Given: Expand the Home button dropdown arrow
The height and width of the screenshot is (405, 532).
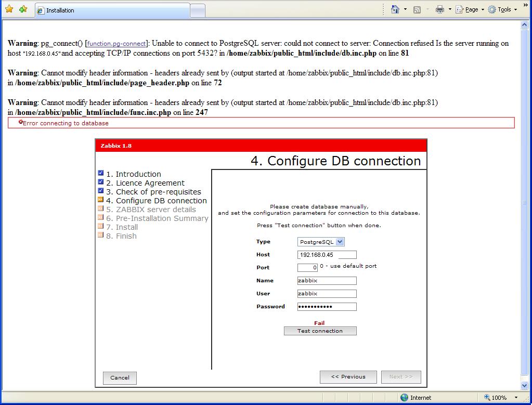Looking at the screenshot, I should 405,9.
